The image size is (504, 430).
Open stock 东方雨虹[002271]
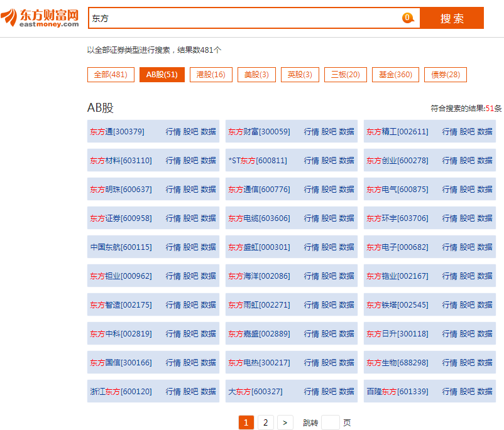point(259,305)
